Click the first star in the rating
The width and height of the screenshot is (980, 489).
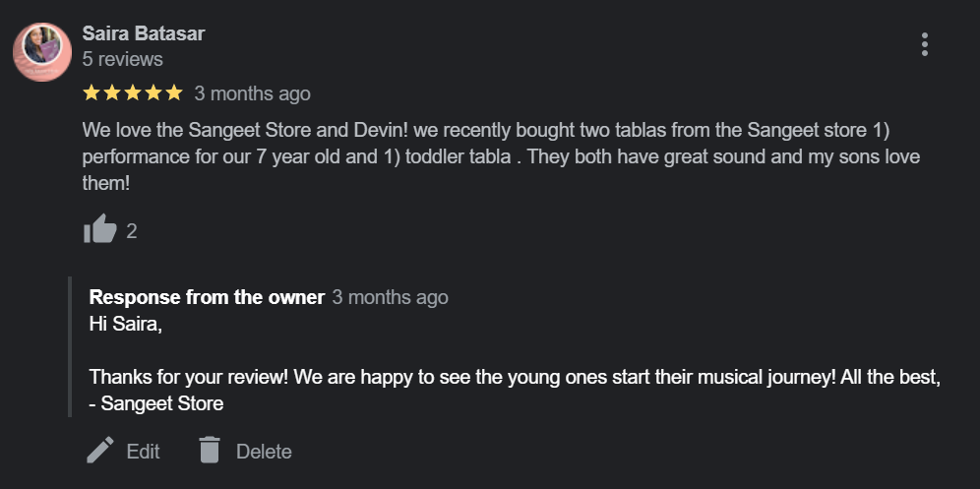(92, 93)
